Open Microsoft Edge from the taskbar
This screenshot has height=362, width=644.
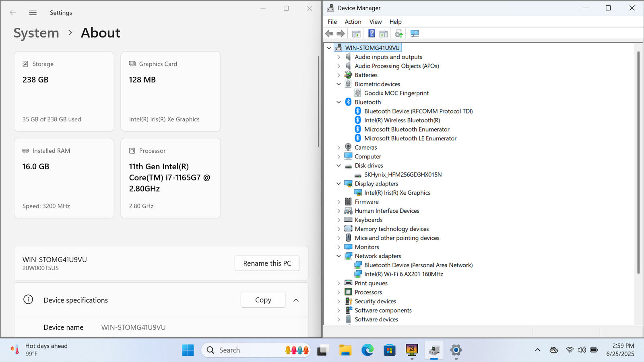tap(367, 350)
